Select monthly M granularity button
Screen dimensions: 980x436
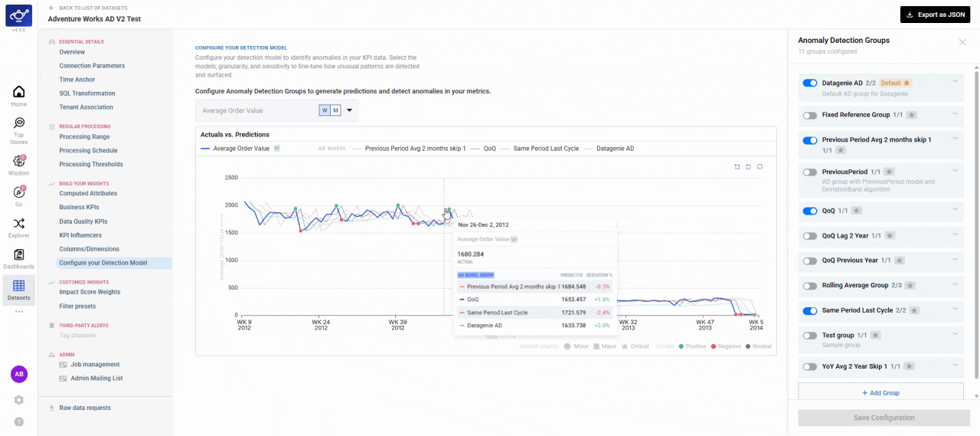click(335, 110)
